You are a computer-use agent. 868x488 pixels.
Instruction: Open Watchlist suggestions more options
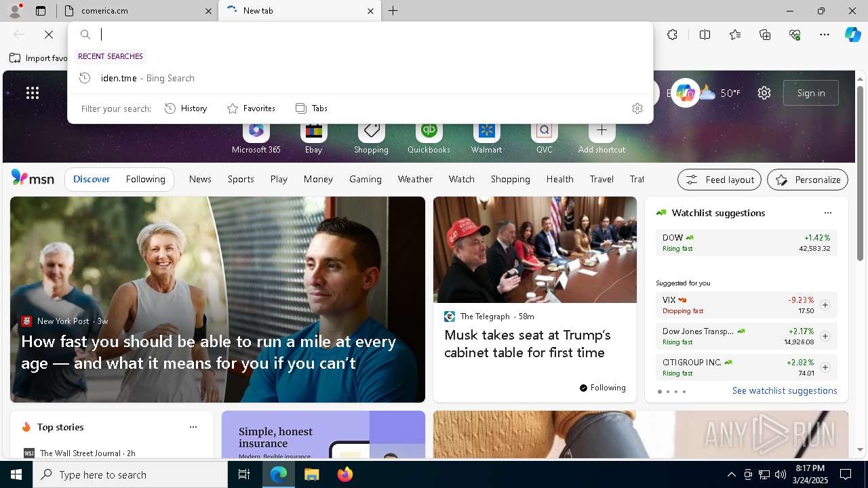(827, 213)
